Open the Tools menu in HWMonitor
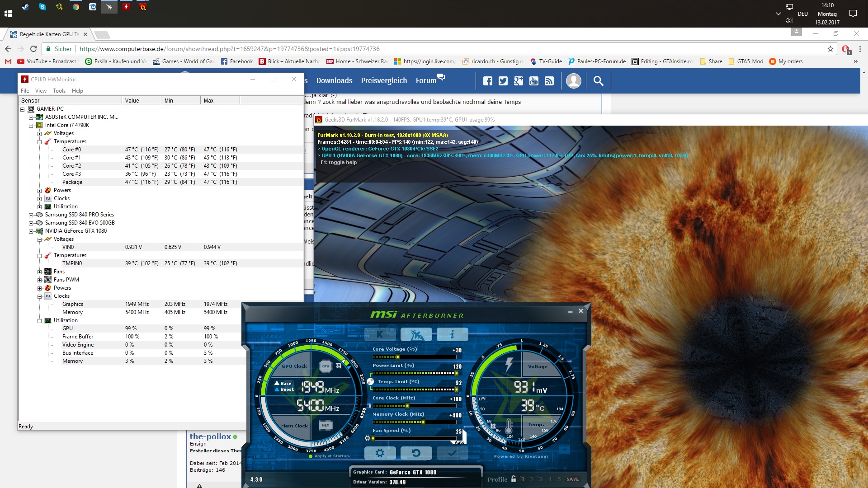The image size is (868, 488). [59, 91]
